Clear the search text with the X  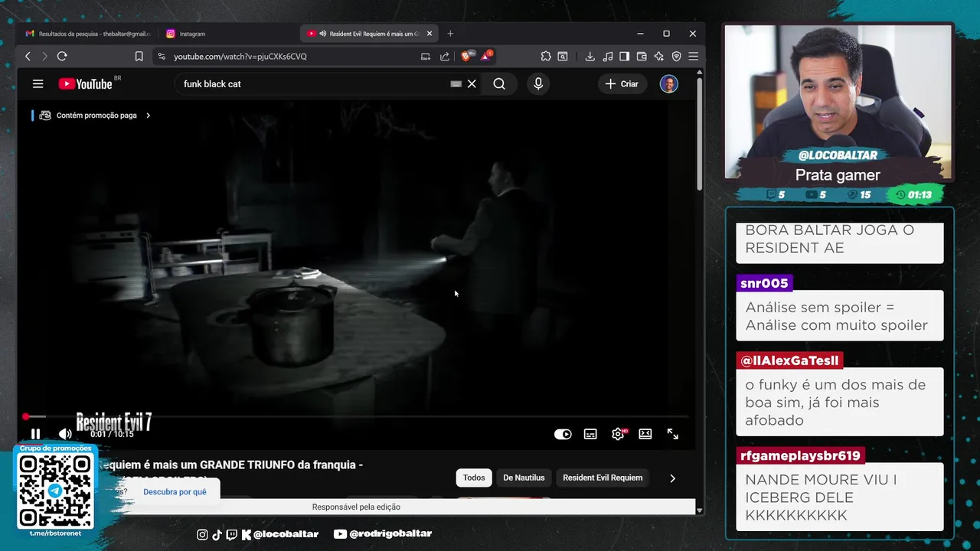(x=472, y=84)
